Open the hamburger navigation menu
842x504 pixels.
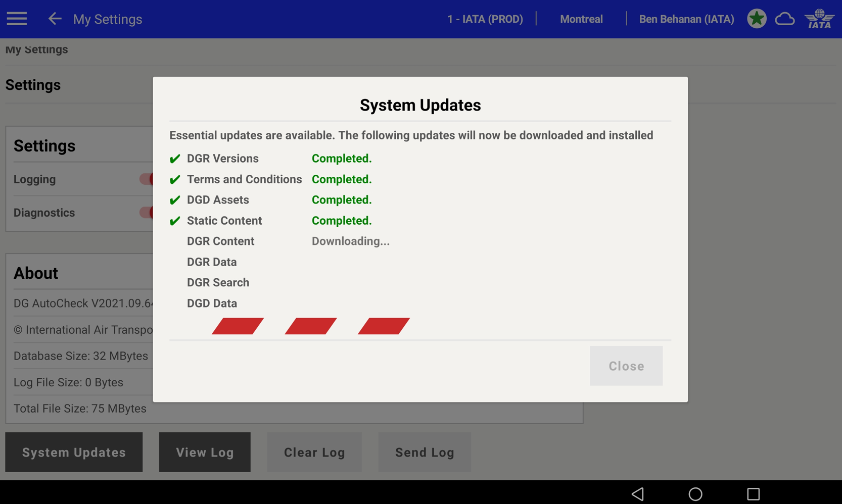(x=17, y=19)
